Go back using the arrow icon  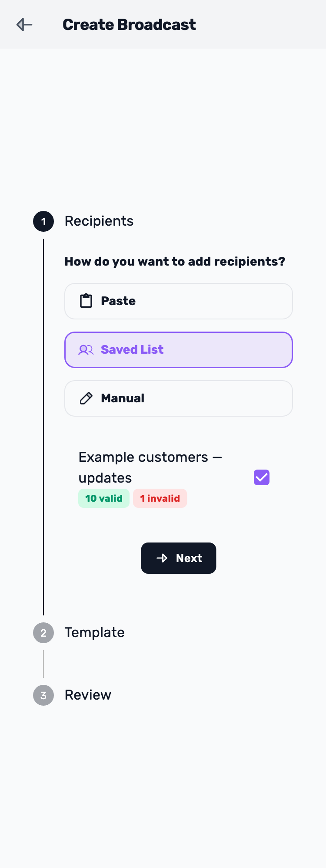click(x=24, y=25)
